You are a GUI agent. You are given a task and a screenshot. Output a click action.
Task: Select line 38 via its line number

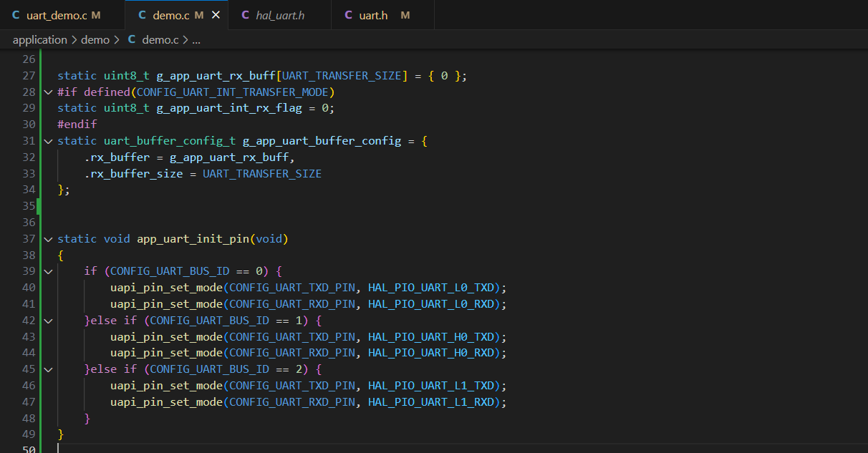(x=29, y=255)
